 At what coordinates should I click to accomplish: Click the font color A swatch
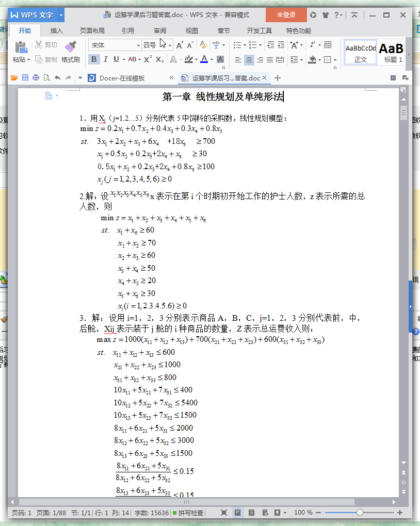(x=204, y=59)
